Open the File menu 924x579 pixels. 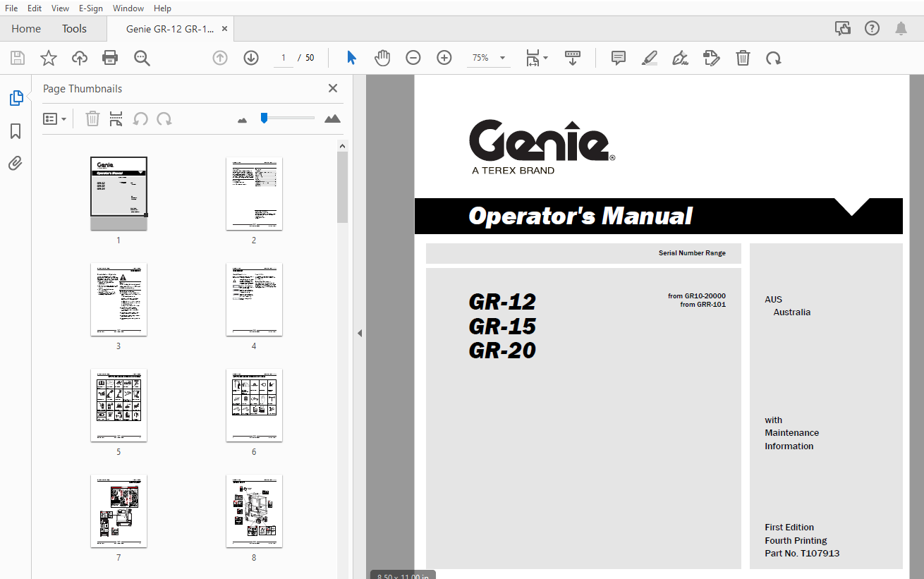tap(11, 8)
